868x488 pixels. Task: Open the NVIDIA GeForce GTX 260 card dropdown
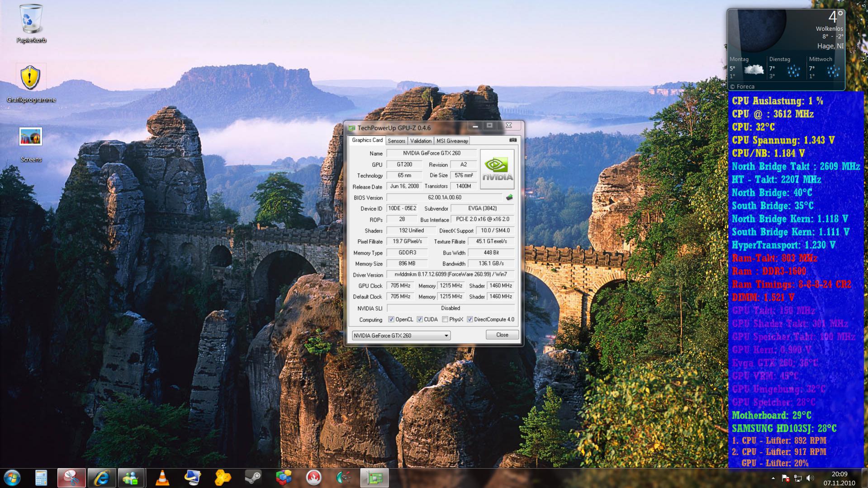401,336
